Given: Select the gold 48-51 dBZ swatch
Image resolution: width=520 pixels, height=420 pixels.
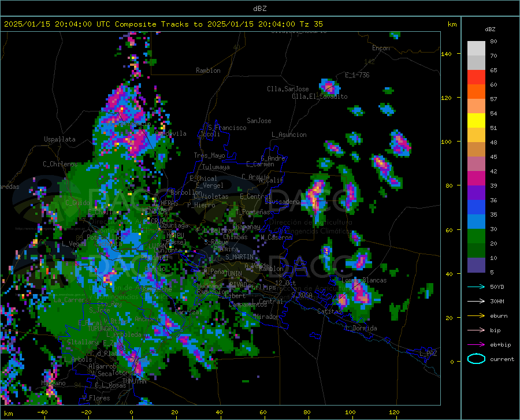Looking at the screenshot, I should coord(476,135).
